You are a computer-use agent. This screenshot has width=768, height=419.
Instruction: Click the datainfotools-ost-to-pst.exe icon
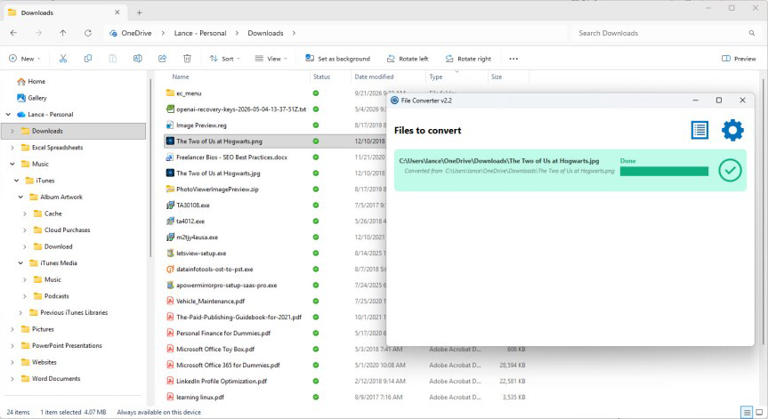tap(170, 269)
